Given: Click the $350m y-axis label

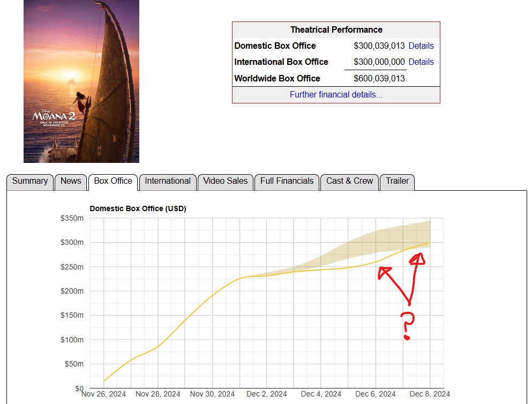Looking at the screenshot, I should [72, 218].
